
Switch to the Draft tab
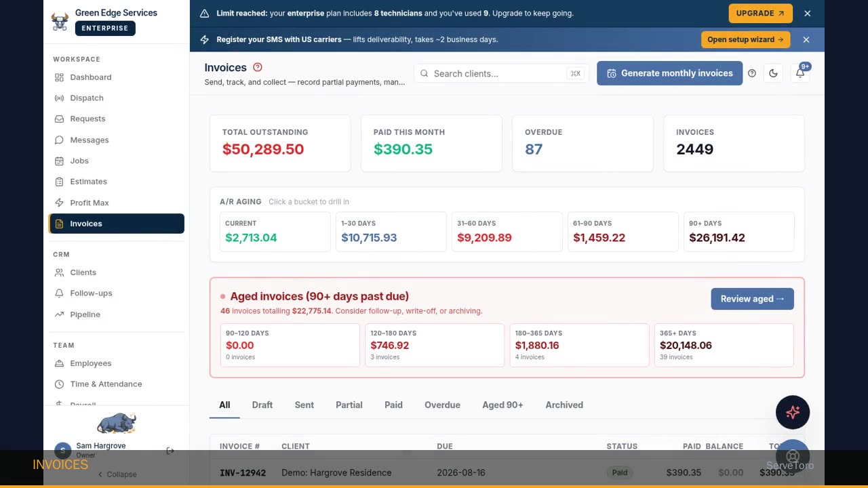pyautogui.click(x=262, y=405)
